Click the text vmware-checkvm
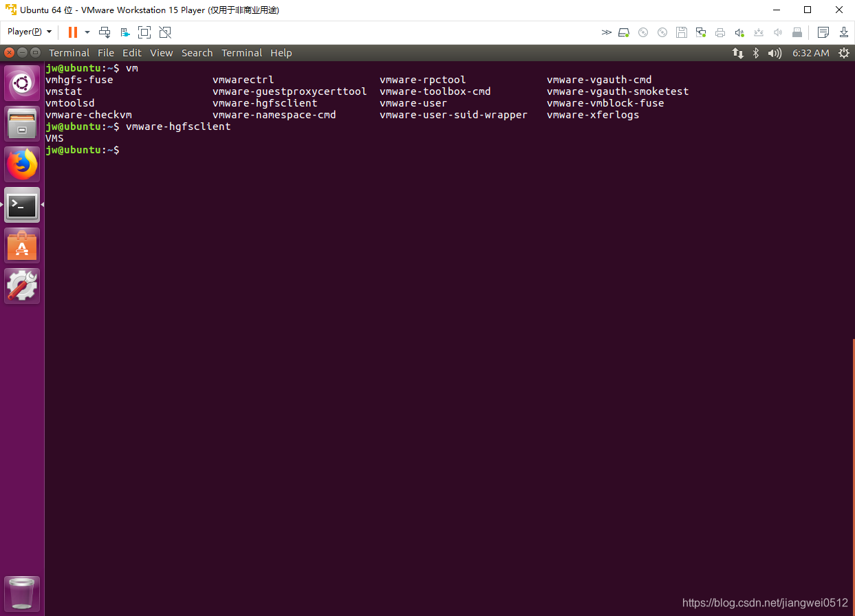The width and height of the screenshot is (855, 616). tap(89, 115)
